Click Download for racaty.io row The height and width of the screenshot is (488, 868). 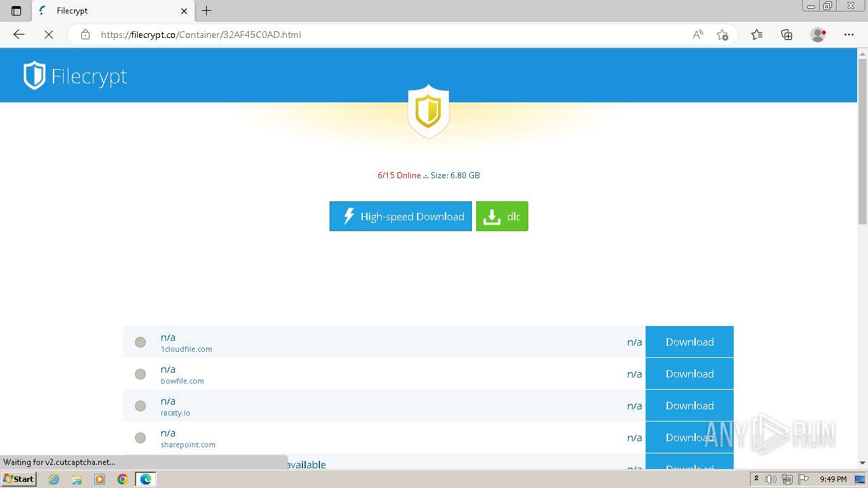coord(690,405)
